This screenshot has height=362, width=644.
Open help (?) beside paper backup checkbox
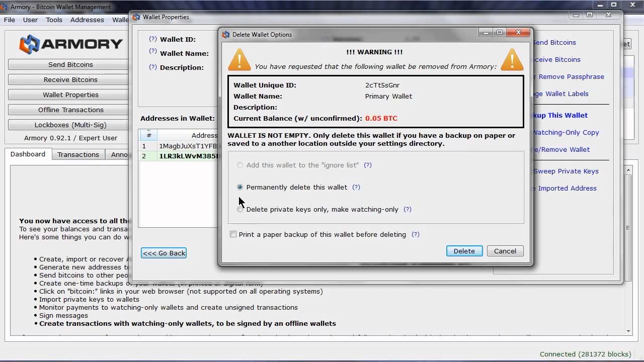coord(416,234)
